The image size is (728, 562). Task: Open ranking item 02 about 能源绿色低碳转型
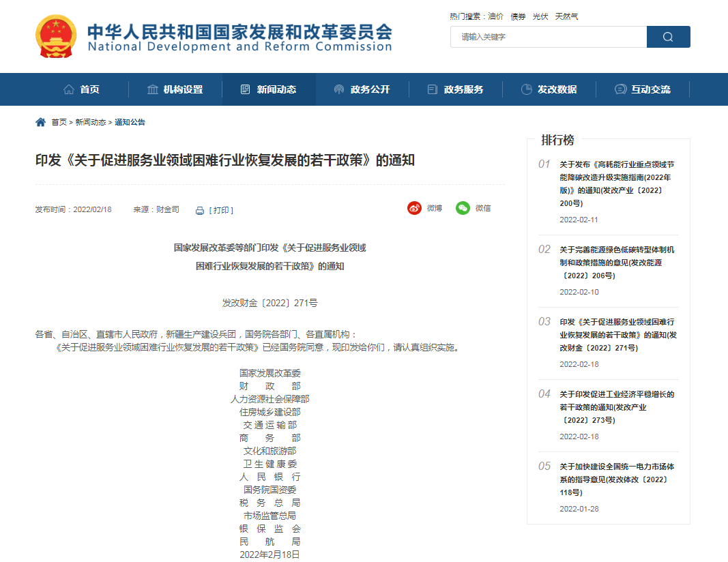[617, 263]
